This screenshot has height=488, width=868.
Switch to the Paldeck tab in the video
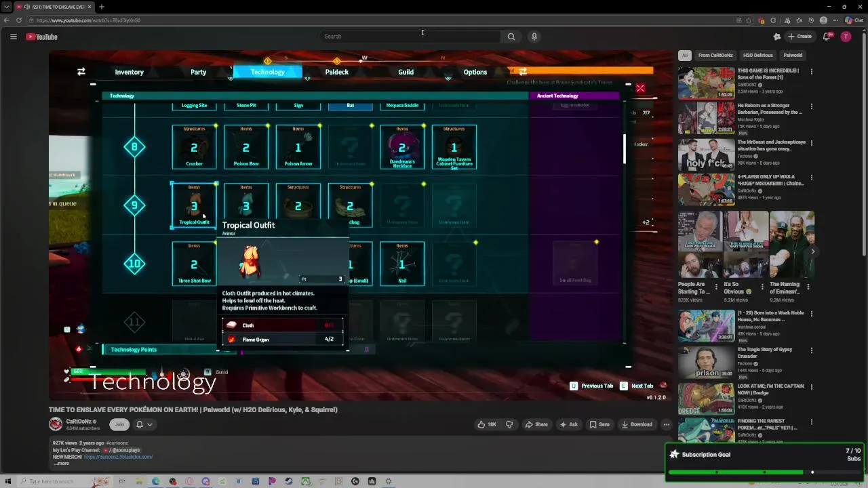tap(337, 72)
